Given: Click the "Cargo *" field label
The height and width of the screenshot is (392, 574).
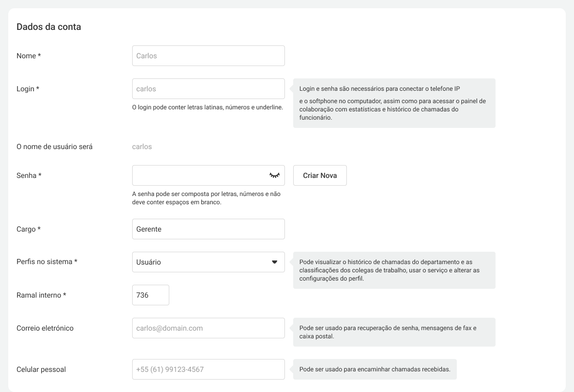Looking at the screenshot, I should point(28,229).
